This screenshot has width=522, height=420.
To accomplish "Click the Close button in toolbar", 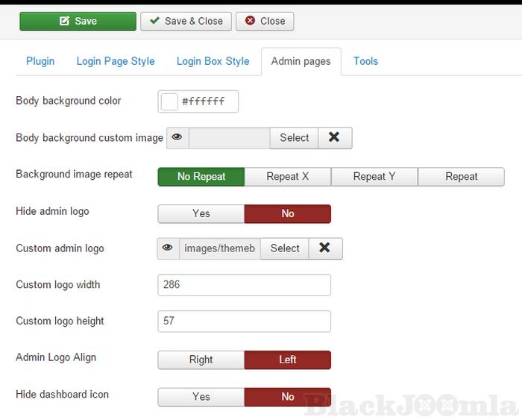I will [x=265, y=21].
